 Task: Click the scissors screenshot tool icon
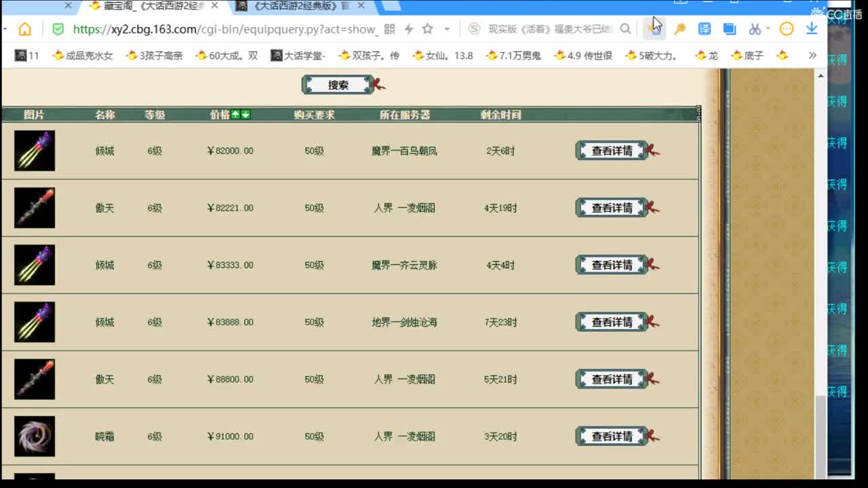pyautogui.click(x=754, y=29)
